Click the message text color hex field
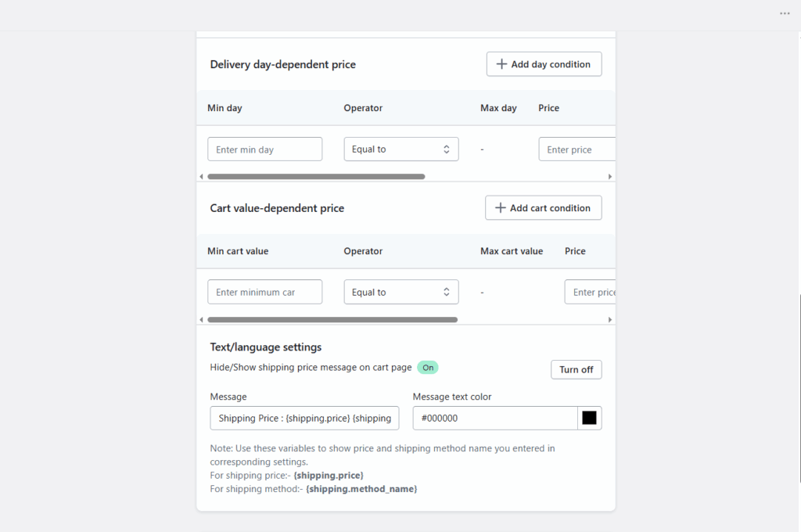Image resolution: width=801 pixels, height=532 pixels. tap(494, 418)
